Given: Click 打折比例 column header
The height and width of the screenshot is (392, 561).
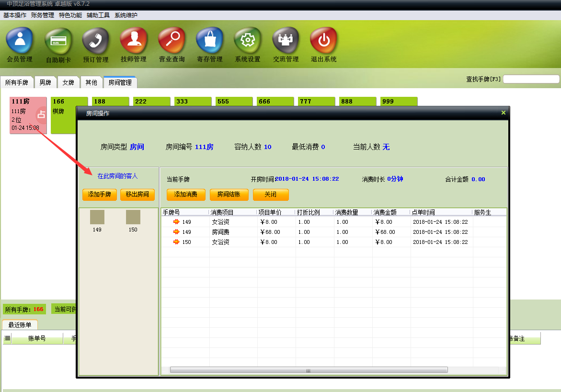Looking at the screenshot, I should click(x=314, y=212).
